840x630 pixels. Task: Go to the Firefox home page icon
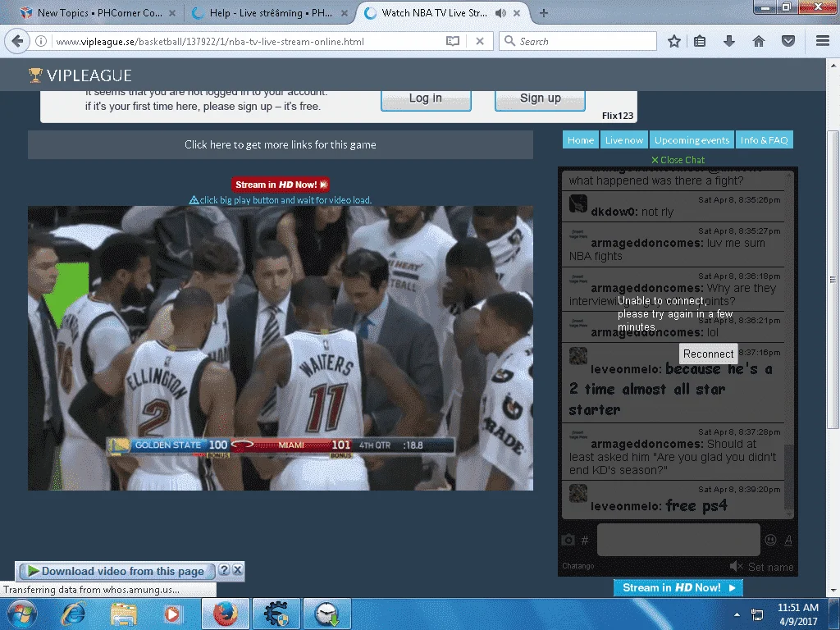point(759,41)
